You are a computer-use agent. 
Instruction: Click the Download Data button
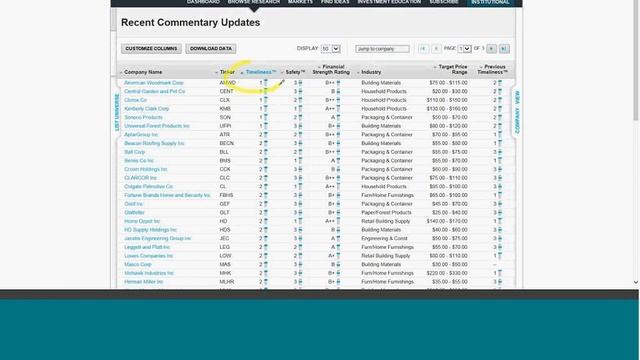[x=211, y=49]
